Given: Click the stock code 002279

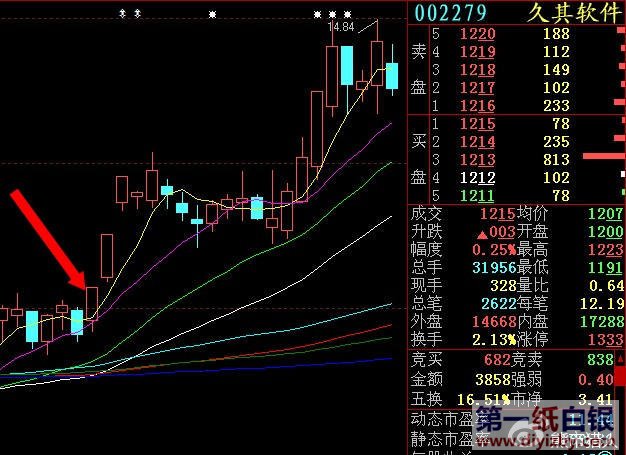Looking at the screenshot, I should pyautogui.click(x=451, y=13).
